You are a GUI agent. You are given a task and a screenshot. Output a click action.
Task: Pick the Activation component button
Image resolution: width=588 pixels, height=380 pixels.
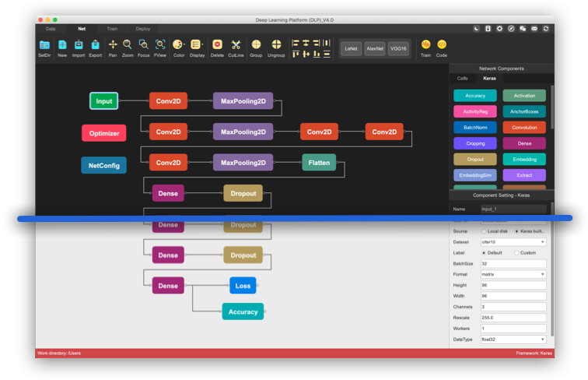pyautogui.click(x=524, y=96)
